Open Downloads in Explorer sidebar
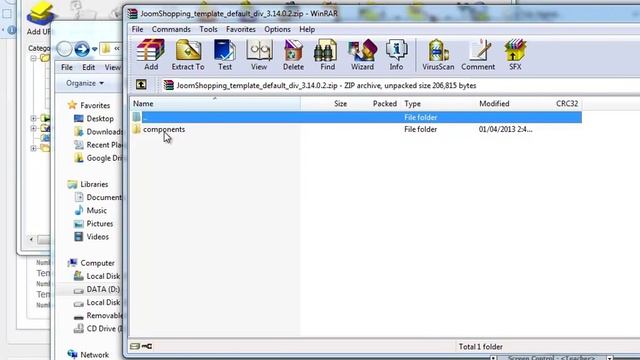The width and height of the screenshot is (640, 360). pyautogui.click(x=104, y=131)
